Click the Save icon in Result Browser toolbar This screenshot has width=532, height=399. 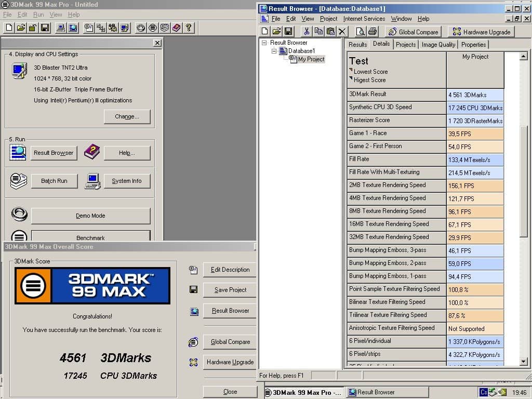[x=288, y=32]
